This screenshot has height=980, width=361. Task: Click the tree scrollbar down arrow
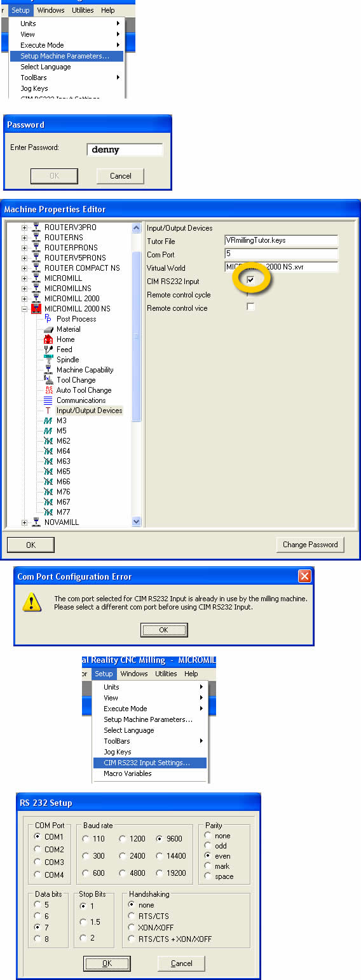[x=136, y=522]
